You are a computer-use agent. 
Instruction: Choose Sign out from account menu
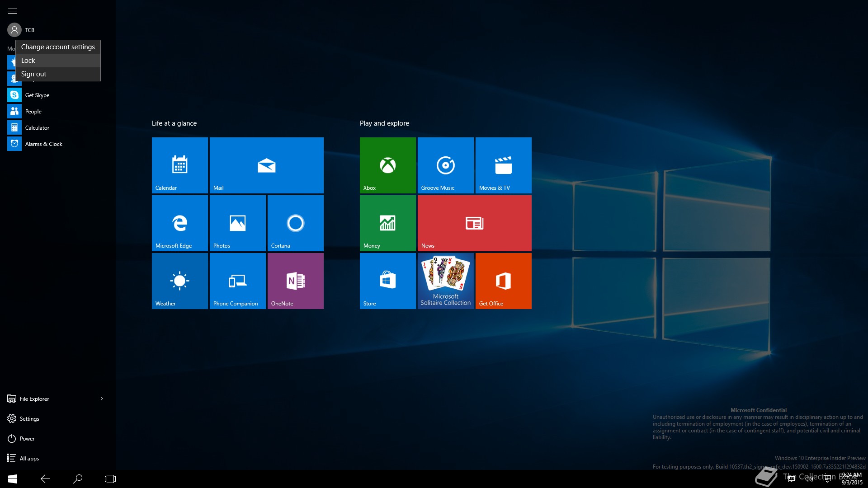(x=58, y=74)
